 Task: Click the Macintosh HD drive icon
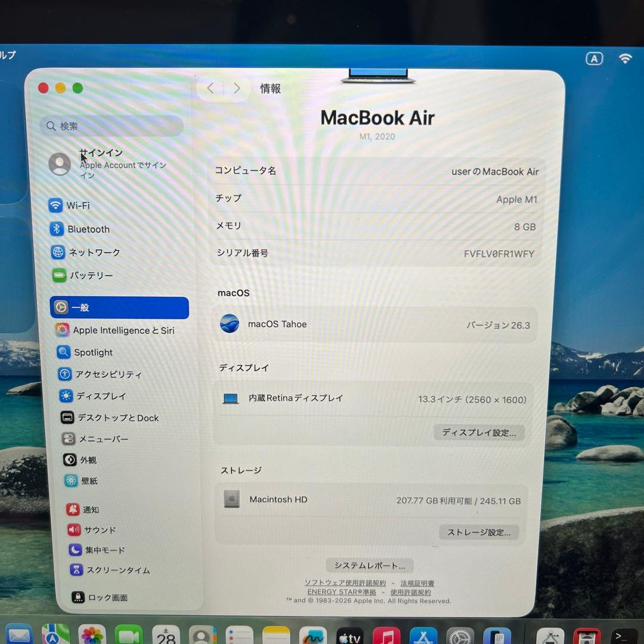[231, 499]
